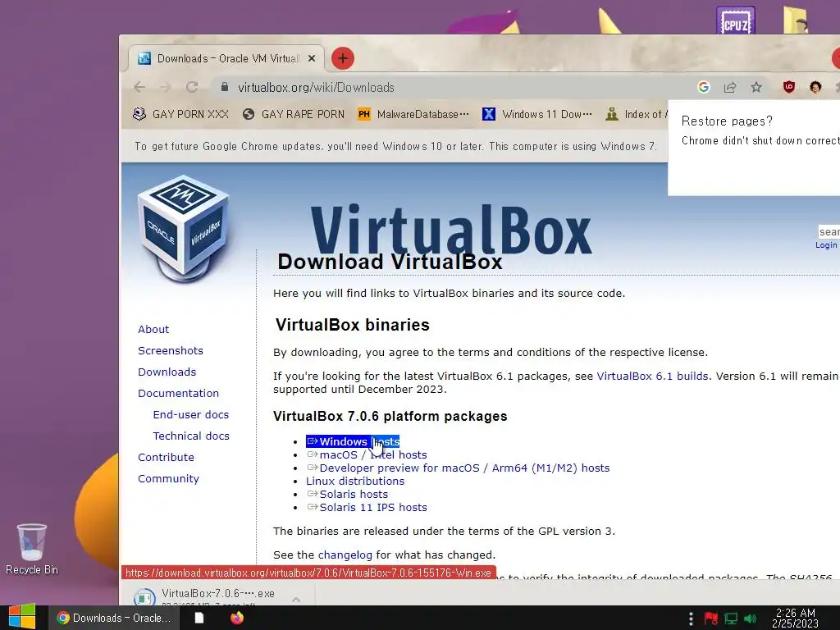This screenshot has width=840, height=630.
Task: Close the Downloads - Oracle VM VirtualBox tab
Action: tap(312, 58)
